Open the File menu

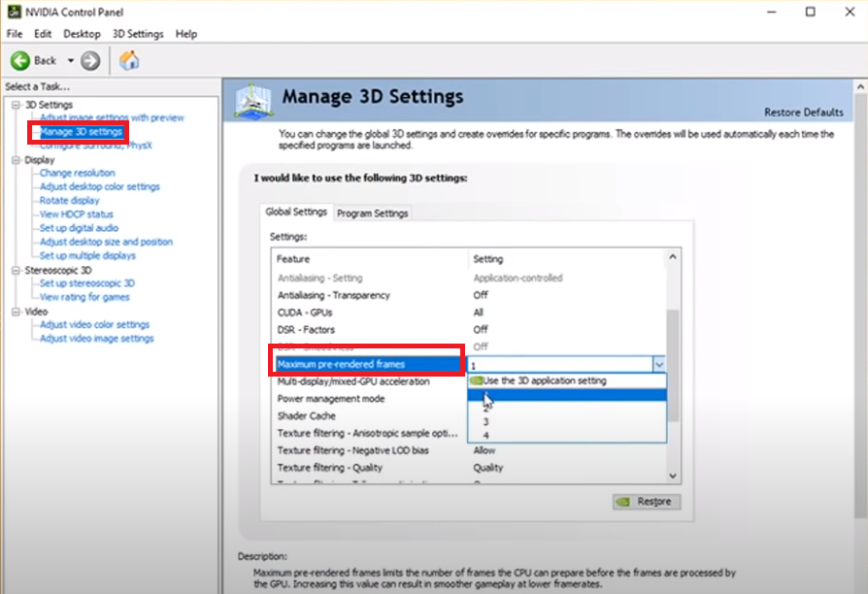point(15,34)
